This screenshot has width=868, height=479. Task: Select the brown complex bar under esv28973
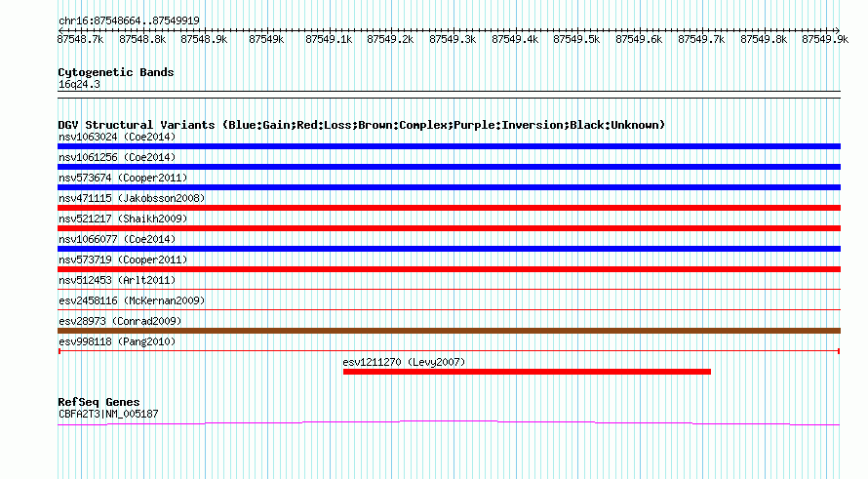tap(449, 331)
